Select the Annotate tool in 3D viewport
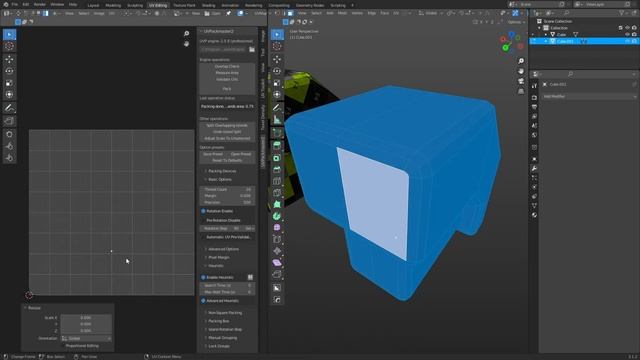Viewport: 640px width, 360px height. (x=277, y=108)
